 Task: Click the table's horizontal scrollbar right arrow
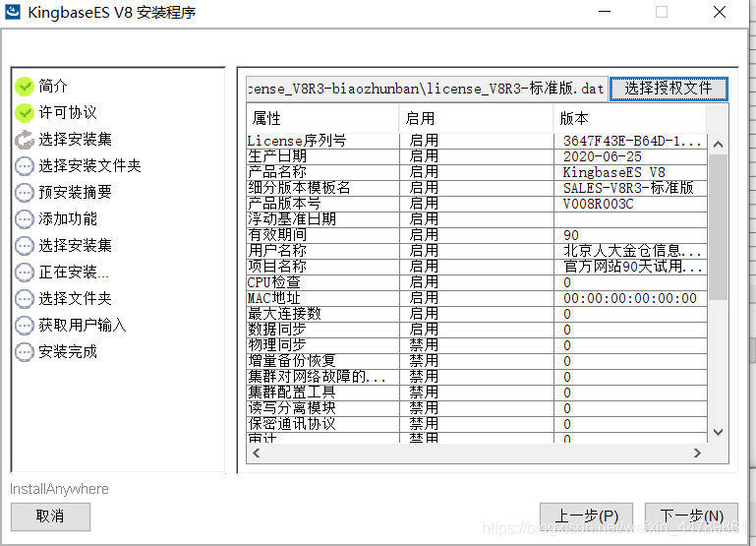point(697,453)
